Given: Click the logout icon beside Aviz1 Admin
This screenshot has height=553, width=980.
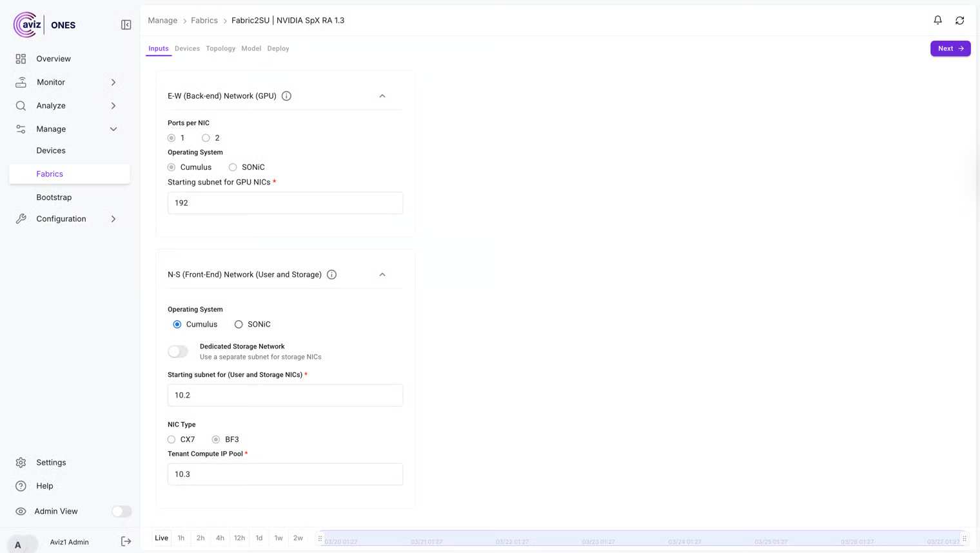Looking at the screenshot, I should point(126,541).
